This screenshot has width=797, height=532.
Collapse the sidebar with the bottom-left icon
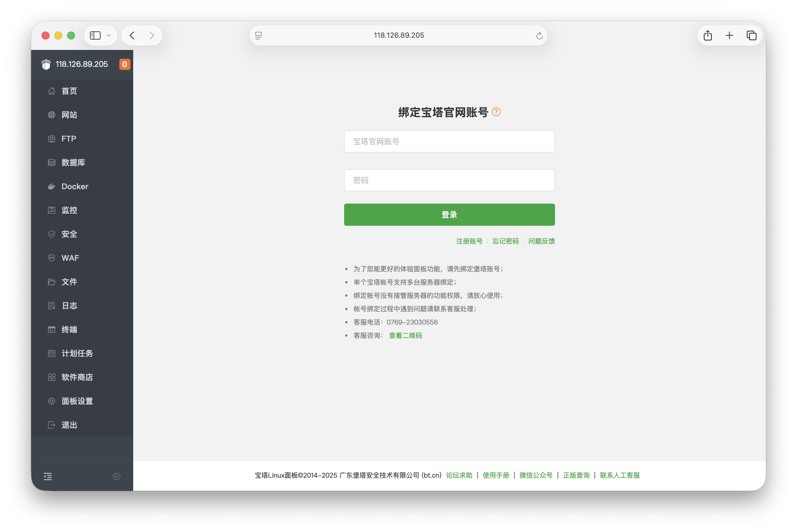tap(47, 476)
